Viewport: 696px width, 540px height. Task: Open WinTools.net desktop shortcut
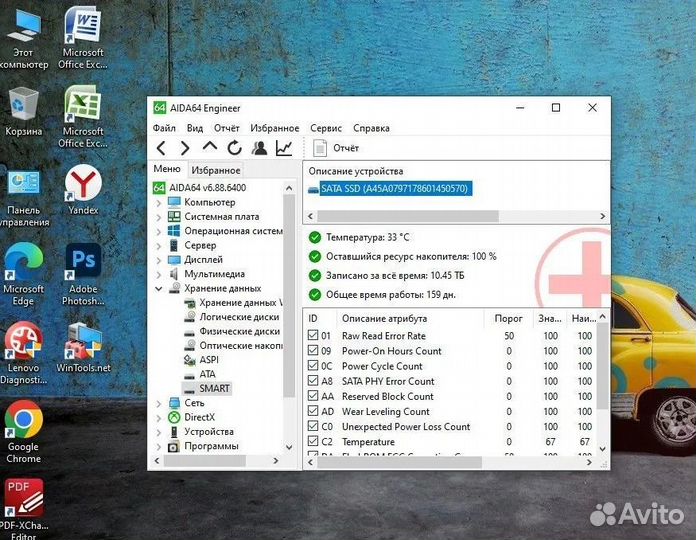tap(83, 347)
